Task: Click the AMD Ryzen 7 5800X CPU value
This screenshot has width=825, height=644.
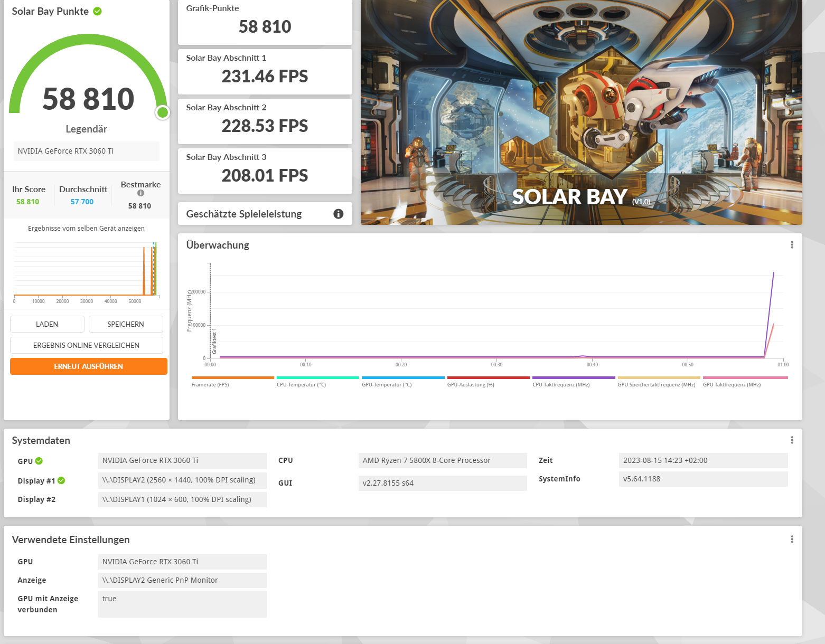Action: point(443,461)
